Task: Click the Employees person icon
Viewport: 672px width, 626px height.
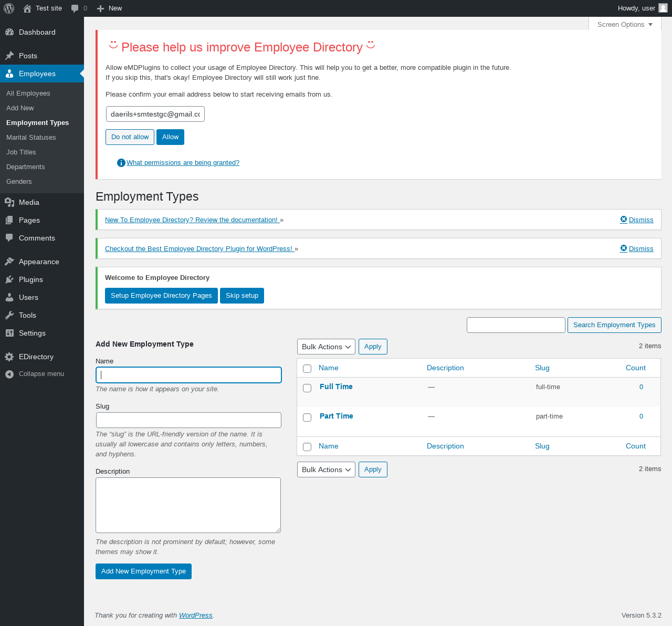Action: [9, 74]
